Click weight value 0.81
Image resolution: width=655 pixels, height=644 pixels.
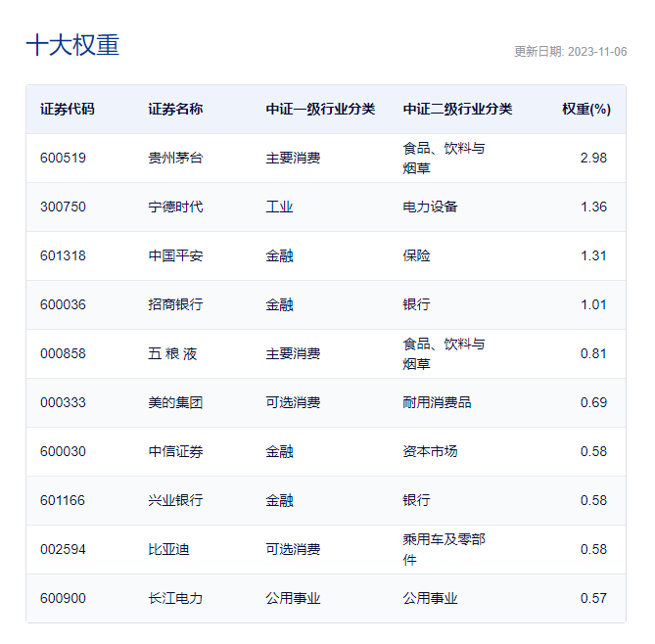tap(593, 353)
